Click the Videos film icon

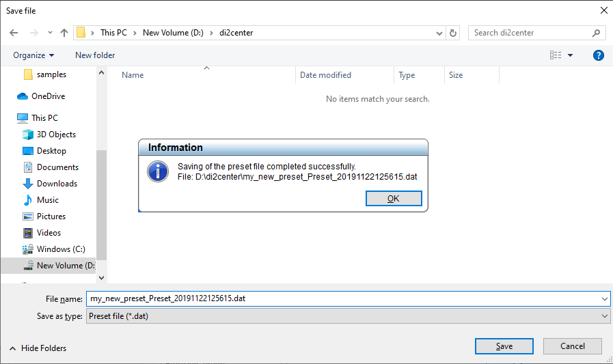[x=28, y=233]
